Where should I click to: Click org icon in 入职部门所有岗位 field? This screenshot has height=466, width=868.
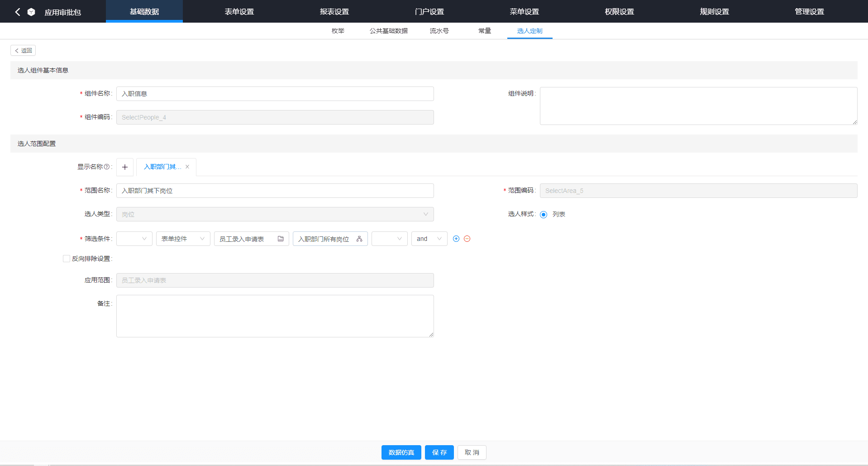click(x=359, y=239)
